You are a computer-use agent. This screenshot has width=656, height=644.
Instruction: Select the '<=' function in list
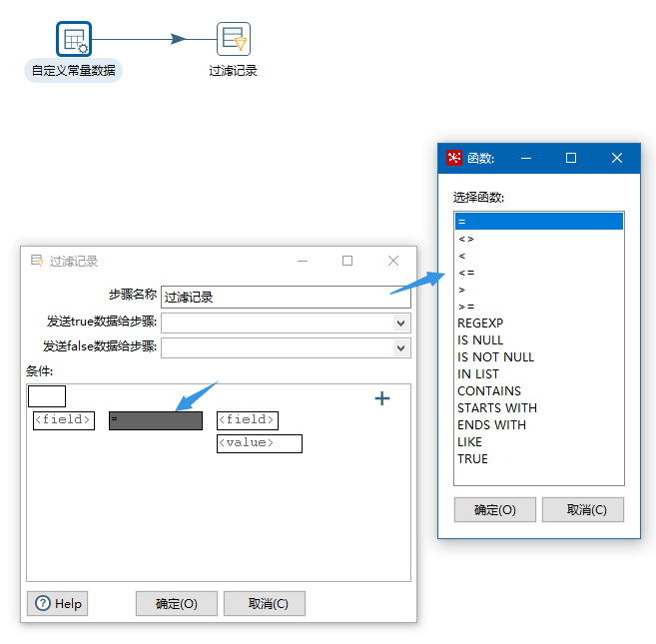tap(539, 273)
